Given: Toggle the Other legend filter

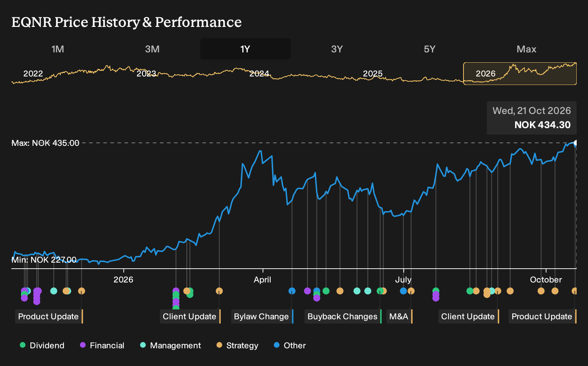Looking at the screenshot, I should coord(290,345).
